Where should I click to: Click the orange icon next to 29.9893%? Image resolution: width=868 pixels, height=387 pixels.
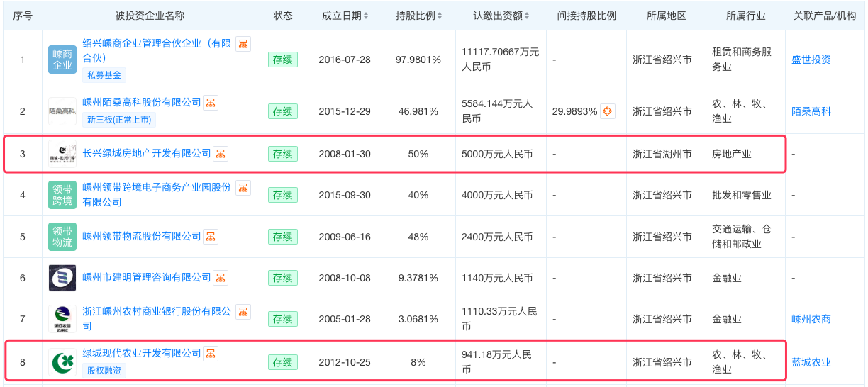coord(607,111)
